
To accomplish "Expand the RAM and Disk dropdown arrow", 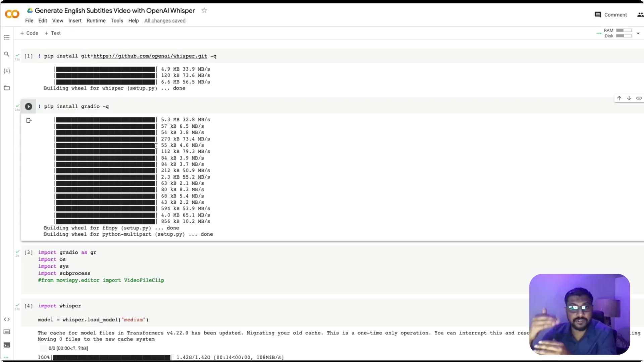I will point(638,33).
